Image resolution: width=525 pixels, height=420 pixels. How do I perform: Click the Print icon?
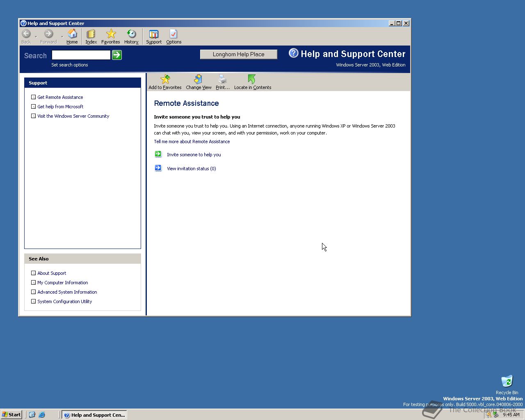(x=222, y=79)
